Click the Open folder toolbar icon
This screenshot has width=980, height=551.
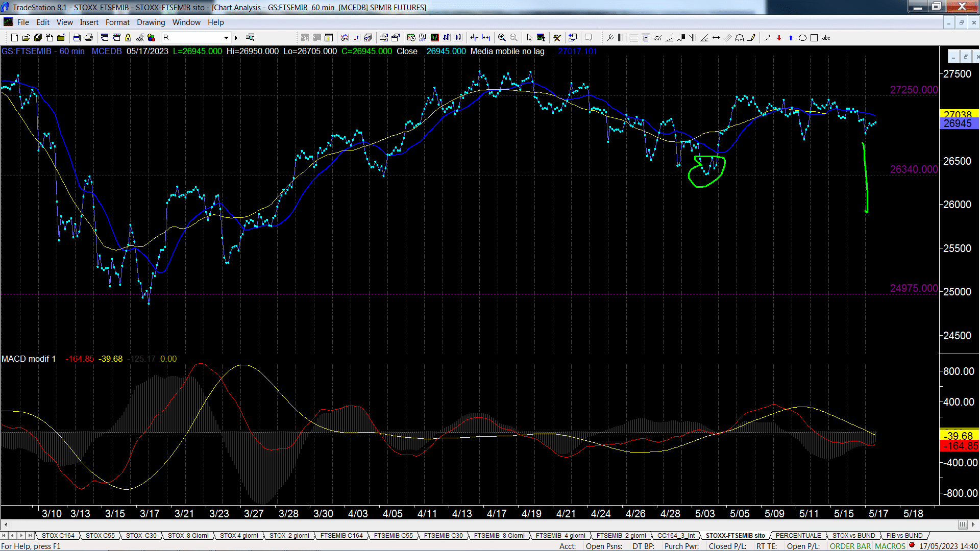click(x=26, y=37)
